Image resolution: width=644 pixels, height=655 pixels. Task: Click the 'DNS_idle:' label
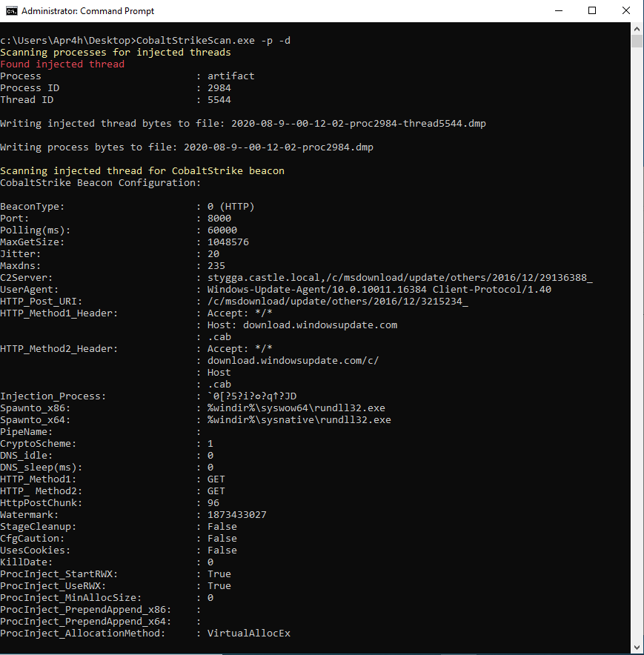[x=27, y=456]
